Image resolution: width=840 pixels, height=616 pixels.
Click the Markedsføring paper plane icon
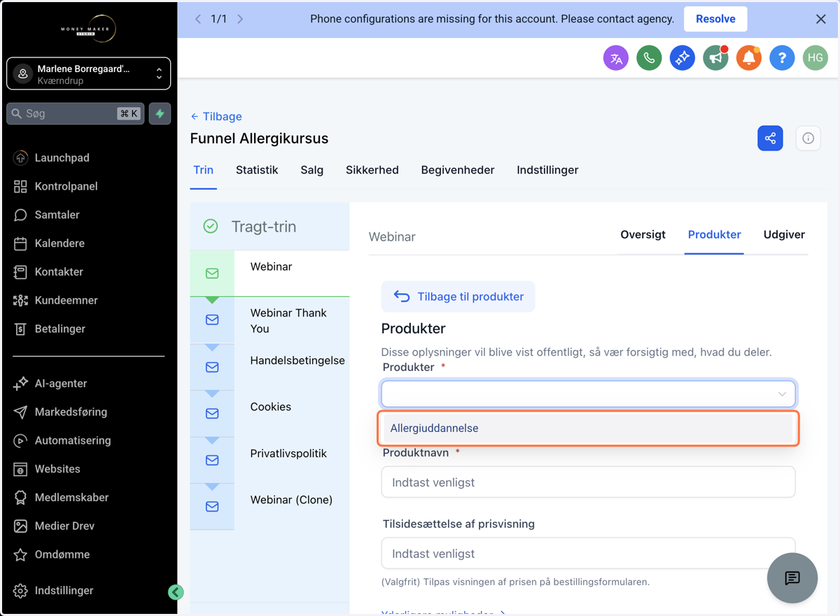(20, 412)
